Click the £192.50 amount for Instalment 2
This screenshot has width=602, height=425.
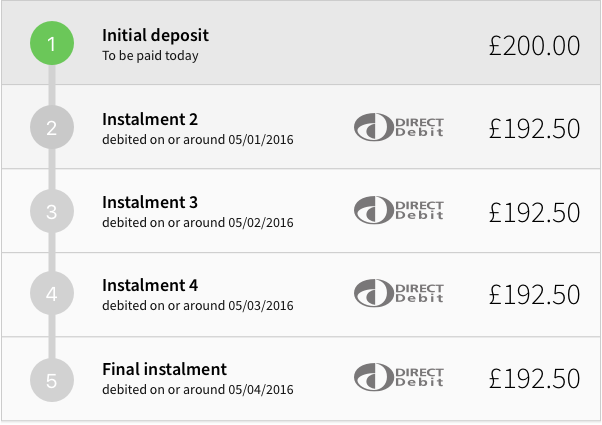(x=534, y=128)
